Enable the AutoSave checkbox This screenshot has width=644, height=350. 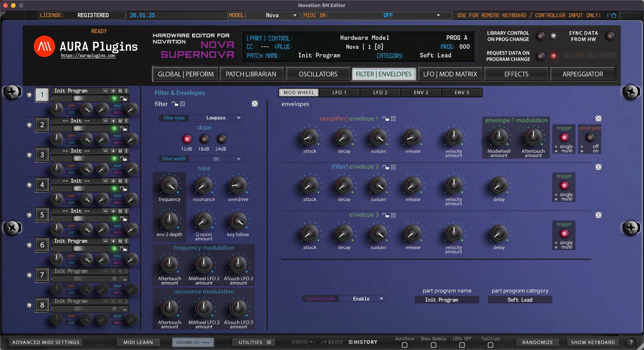pyautogui.click(x=404, y=345)
